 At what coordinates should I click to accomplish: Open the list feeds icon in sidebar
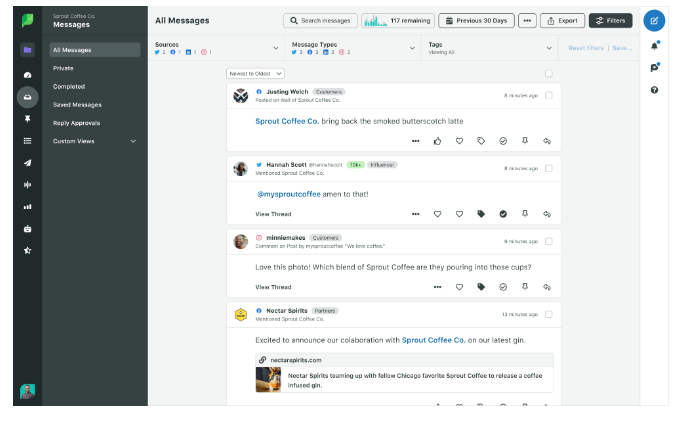pos(28,141)
